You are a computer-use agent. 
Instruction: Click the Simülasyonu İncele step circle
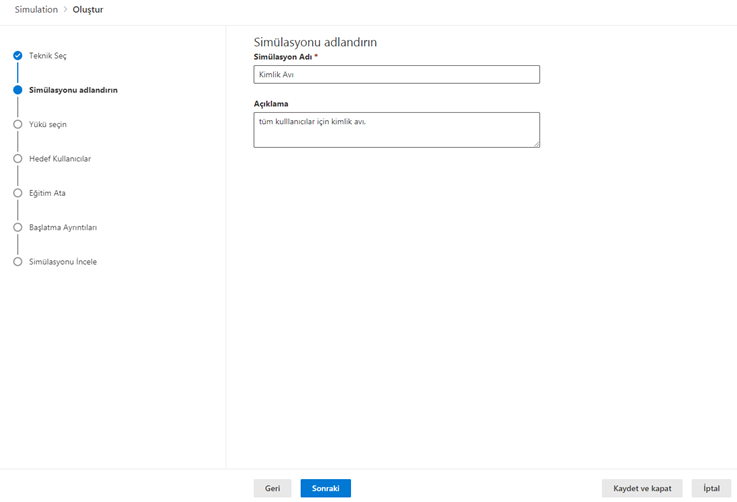pos(18,261)
